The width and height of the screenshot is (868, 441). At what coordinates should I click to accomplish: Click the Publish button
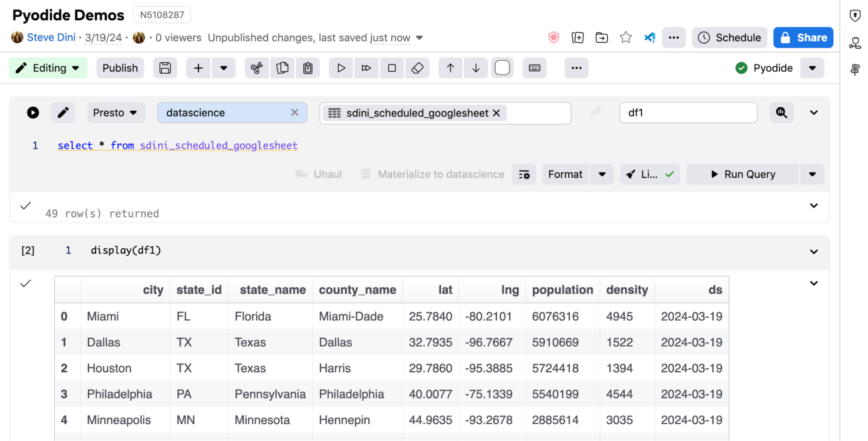point(120,68)
